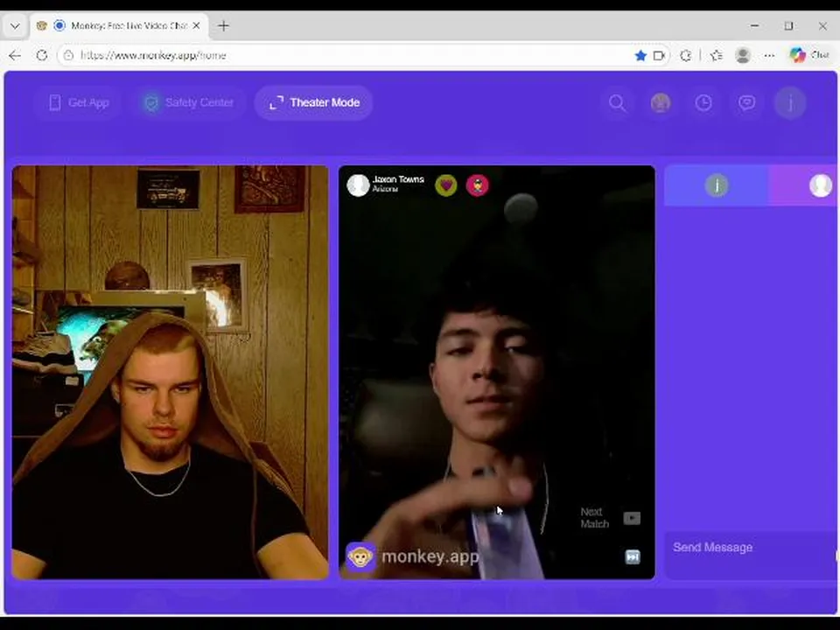
Task: Click your own webcam video feed
Action: (171, 373)
